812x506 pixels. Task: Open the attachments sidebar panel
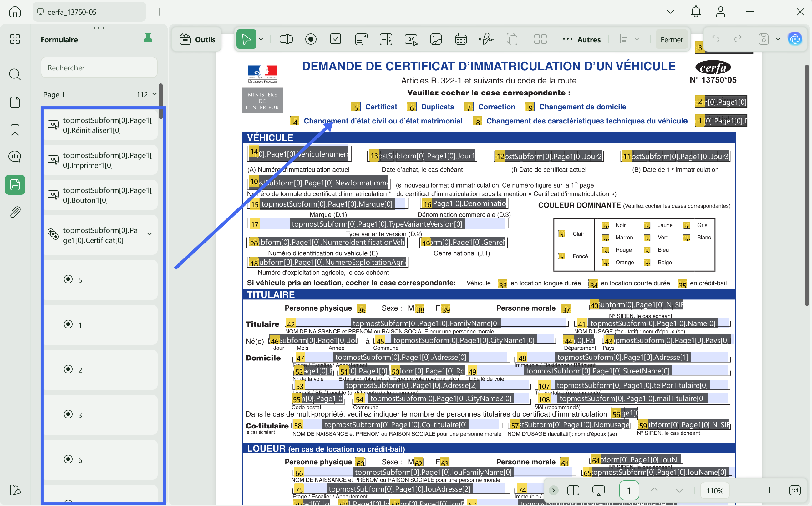pyautogui.click(x=15, y=212)
